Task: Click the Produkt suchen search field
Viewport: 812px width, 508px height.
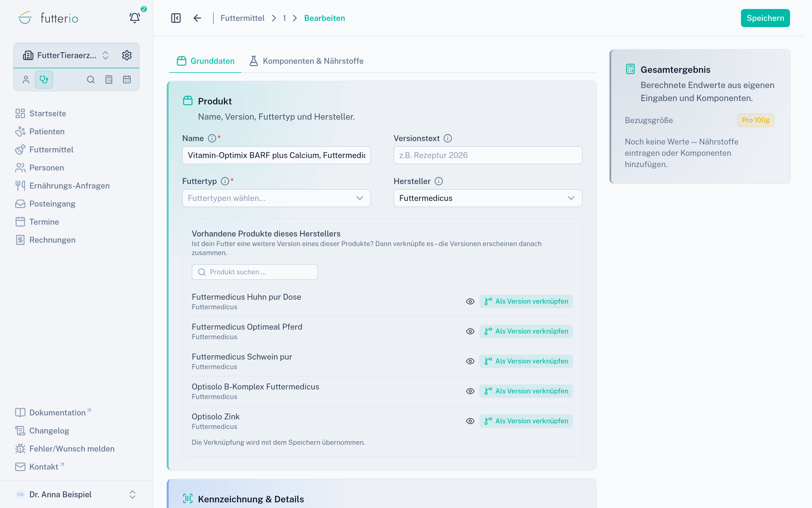Action: tap(254, 272)
